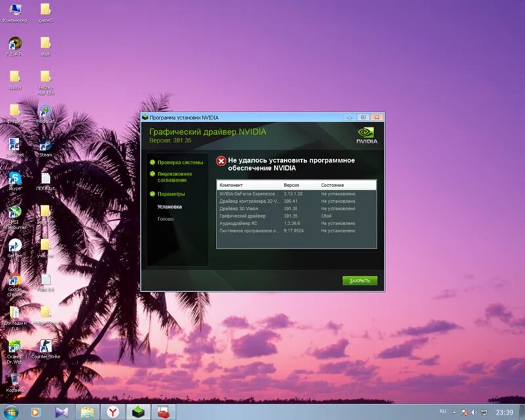Click the installer's title bar NVIDIA icon
The width and height of the screenshot is (525, 420).
click(145, 117)
